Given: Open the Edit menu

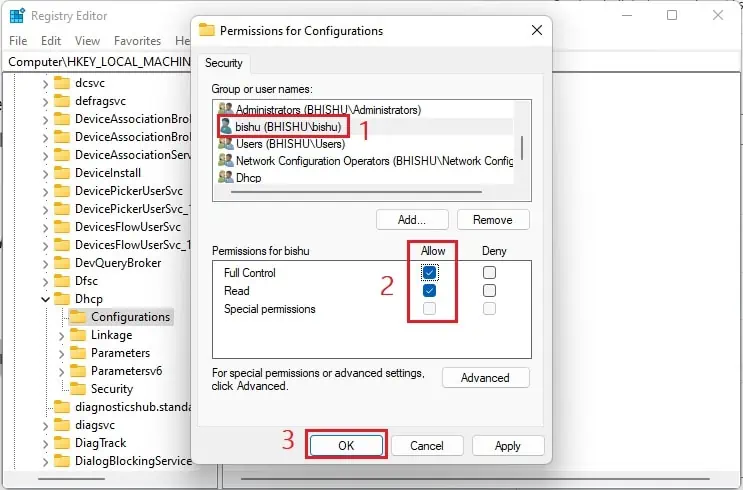Looking at the screenshot, I should tap(51, 41).
